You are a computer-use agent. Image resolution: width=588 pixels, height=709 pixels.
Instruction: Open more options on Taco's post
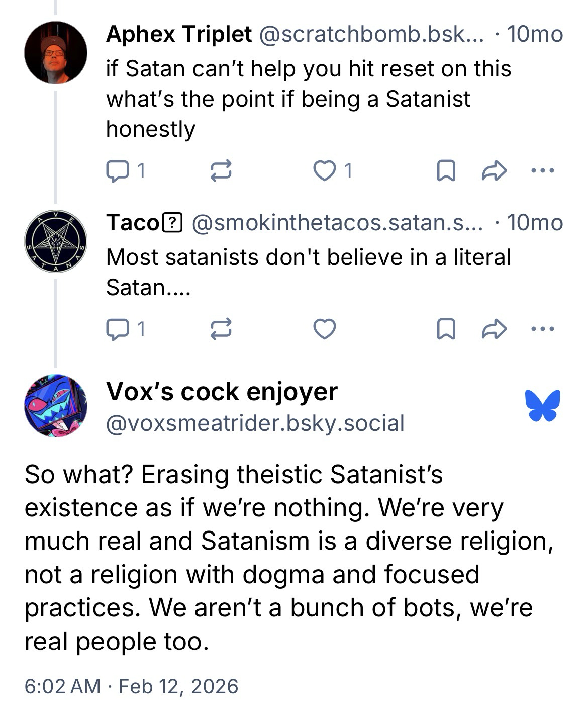[x=542, y=329]
